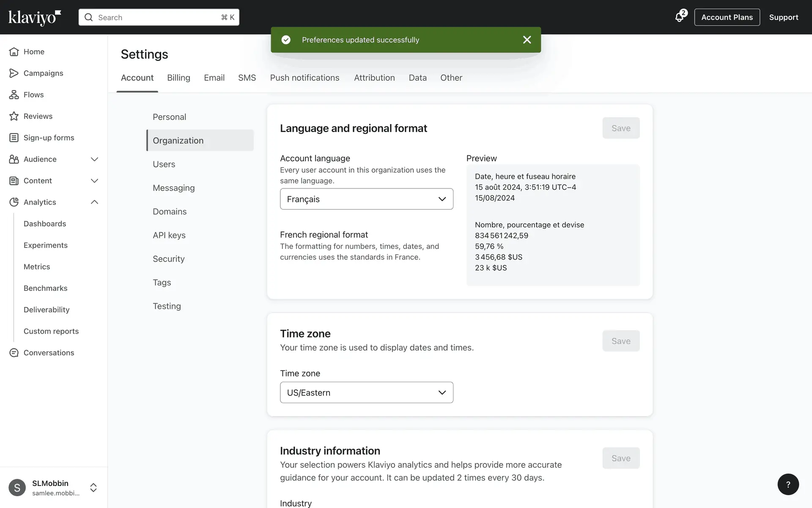This screenshot has height=508, width=812.
Task: Switch to the Push notifications tab
Action: tap(304, 78)
